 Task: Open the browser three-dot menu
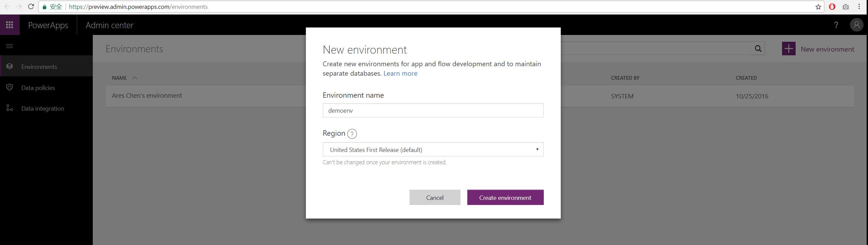pyautogui.click(x=859, y=7)
